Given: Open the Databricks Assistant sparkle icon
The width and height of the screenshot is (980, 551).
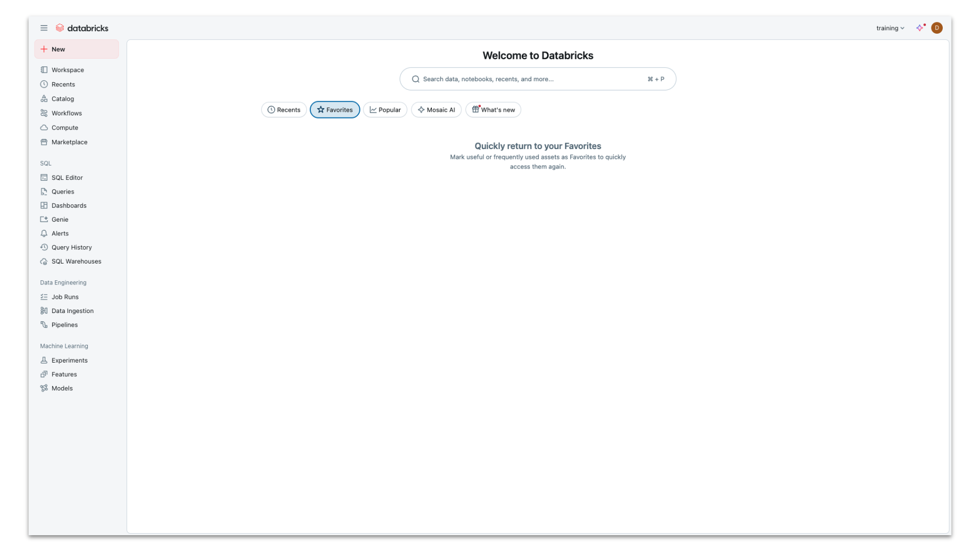Looking at the screenshot, I should click(x=920, y=28).
